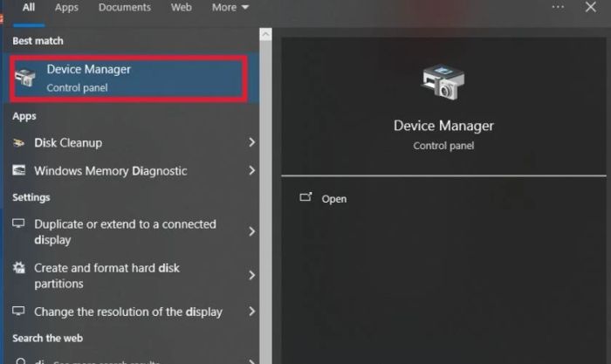Image resolution: width=611 pixels, height=364 pixels.
Task: Click the Device Manager icon in best match
Action: pos(25,77)
